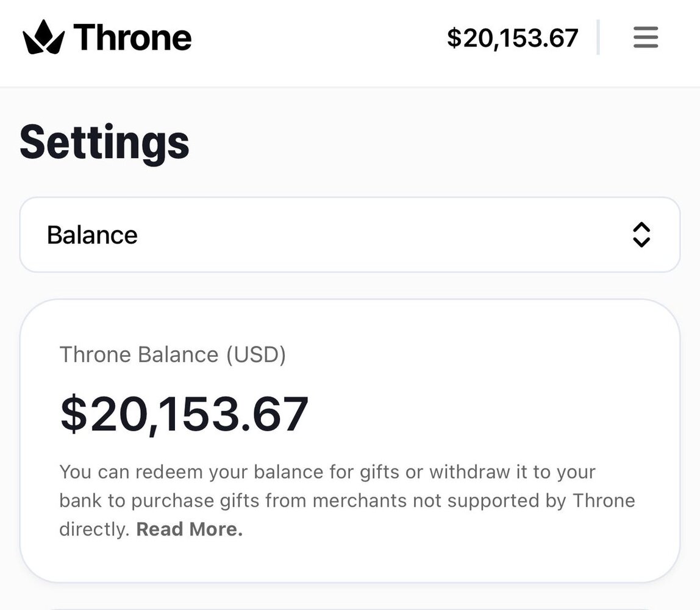This screenshot has height=610, width=700.
Task: Click blank header area between logo and balance
Action: click(317, 37)
